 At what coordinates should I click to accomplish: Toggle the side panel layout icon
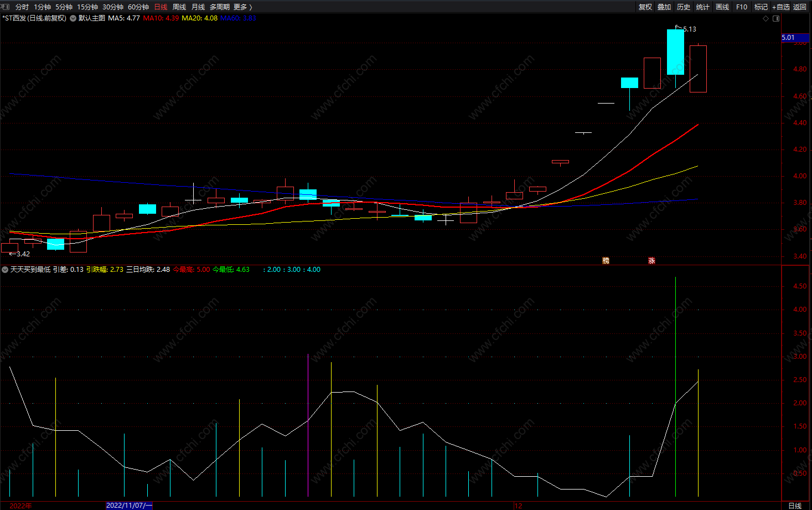point(776,18)
